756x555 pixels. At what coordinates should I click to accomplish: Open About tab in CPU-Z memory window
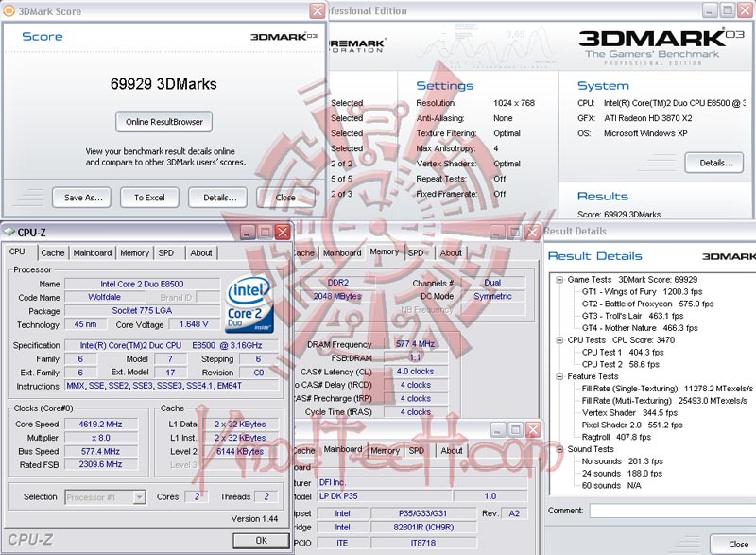pyautogui.click(x=451, y=252)
